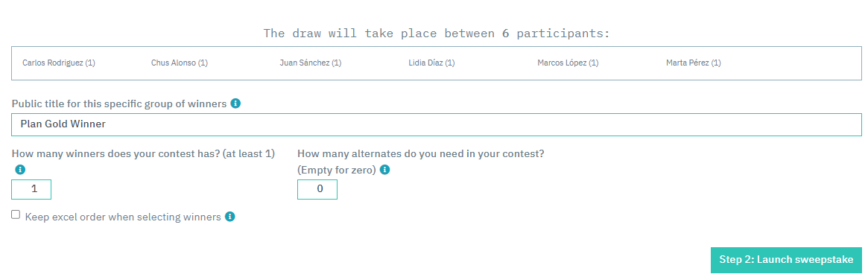Click info icon under winners count question
Screen dimensions: 868x277
click(x=20, y=170)
